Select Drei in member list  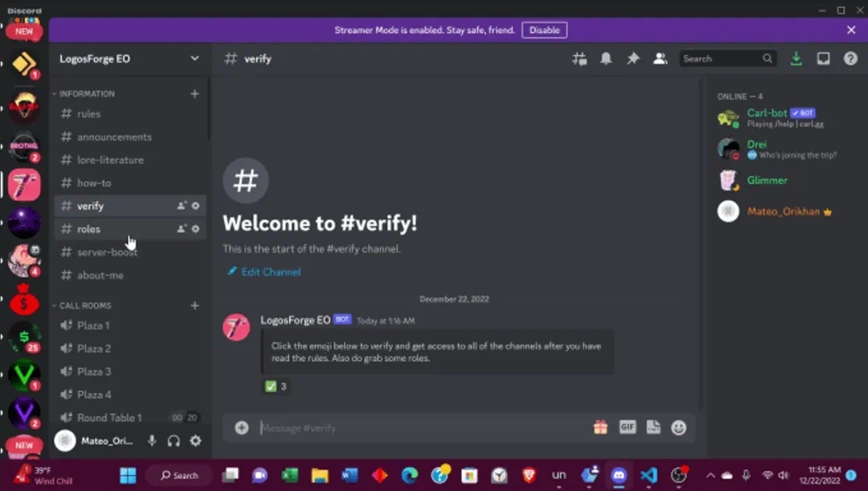[784, 149]
